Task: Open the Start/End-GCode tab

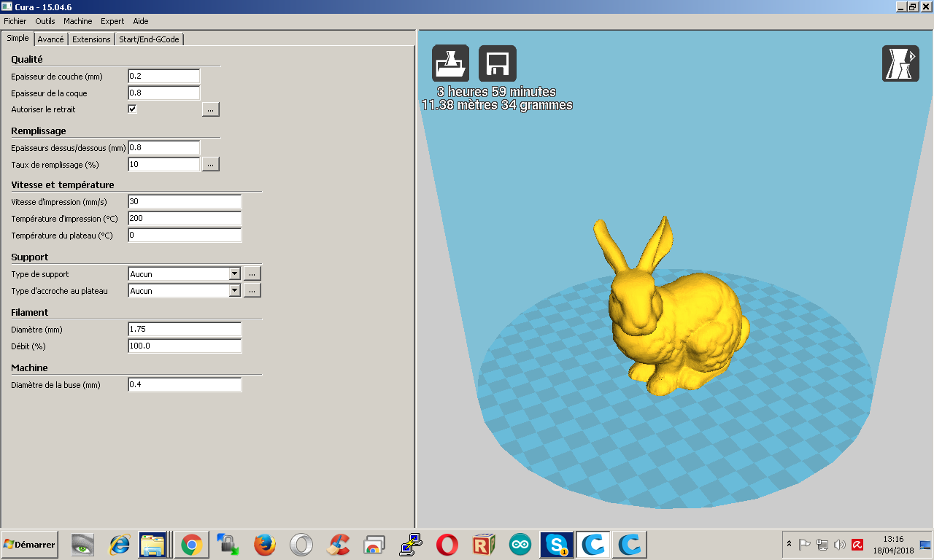Action: coord(150,39)
